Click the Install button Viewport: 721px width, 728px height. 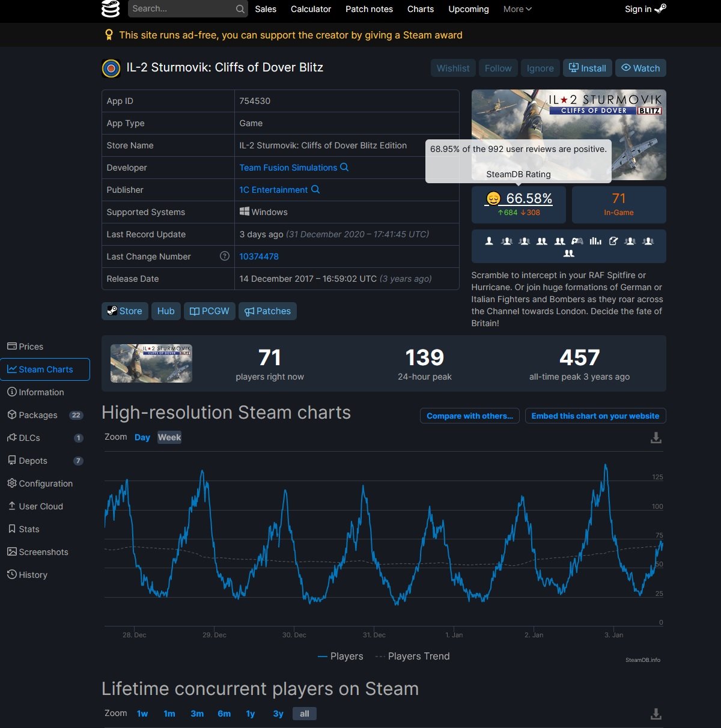click(x=588, y=68)
